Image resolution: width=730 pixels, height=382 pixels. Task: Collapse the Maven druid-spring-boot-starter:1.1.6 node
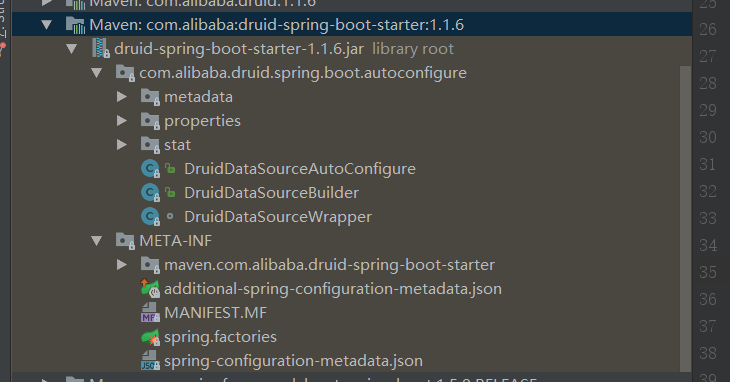47,25
